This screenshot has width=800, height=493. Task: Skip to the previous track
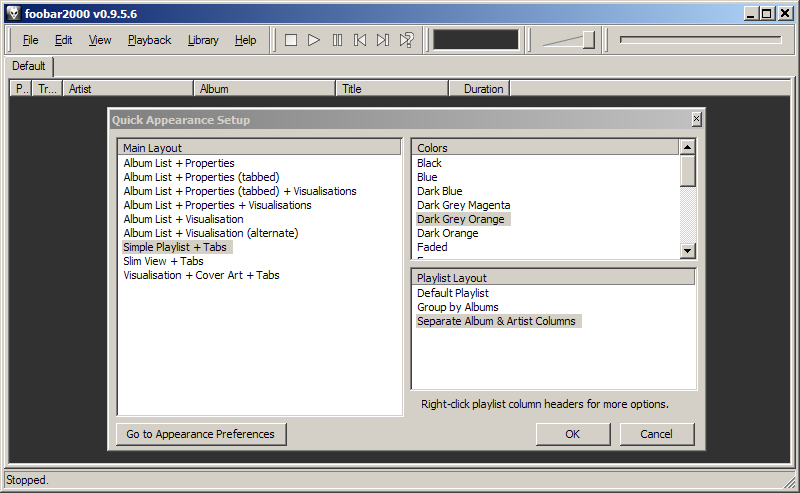click(x=360, y=40)
